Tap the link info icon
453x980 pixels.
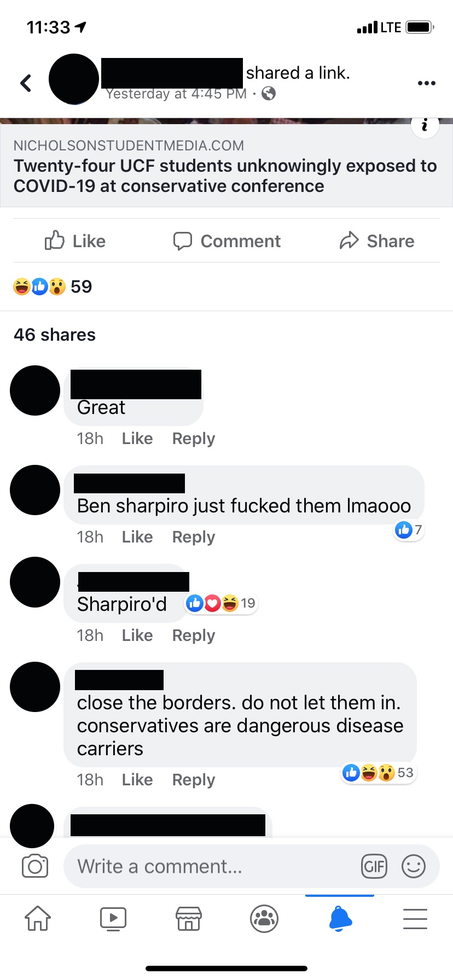coord(425,125)
